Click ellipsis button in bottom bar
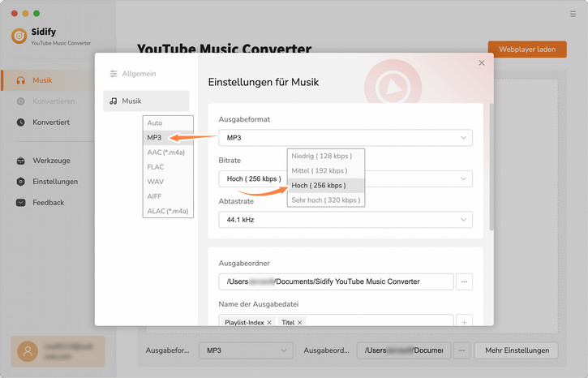This screenshot has height=378, width=588. pos(461,350)
